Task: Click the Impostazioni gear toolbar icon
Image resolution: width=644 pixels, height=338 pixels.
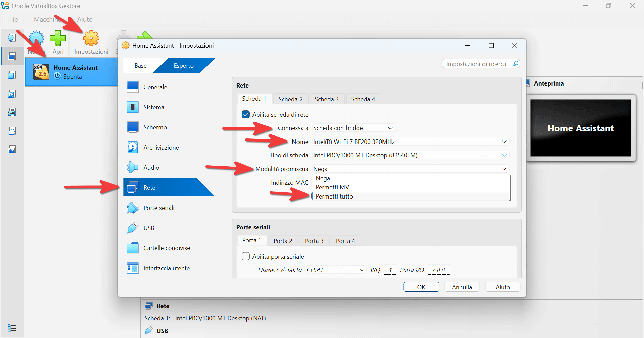Action: click(91, 38)
